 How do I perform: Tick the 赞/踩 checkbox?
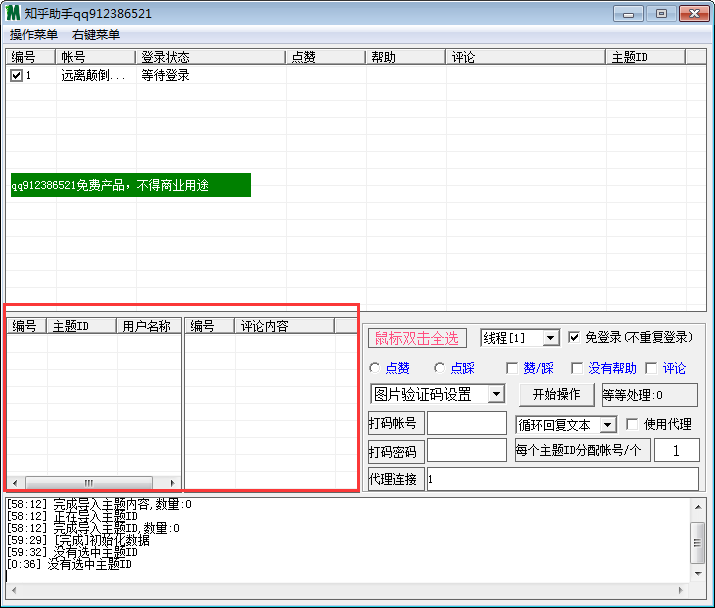point(512,368)
